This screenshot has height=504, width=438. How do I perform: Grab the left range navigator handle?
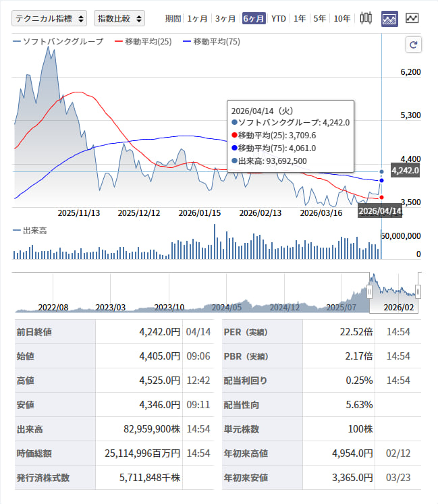[x=370, y=292]
